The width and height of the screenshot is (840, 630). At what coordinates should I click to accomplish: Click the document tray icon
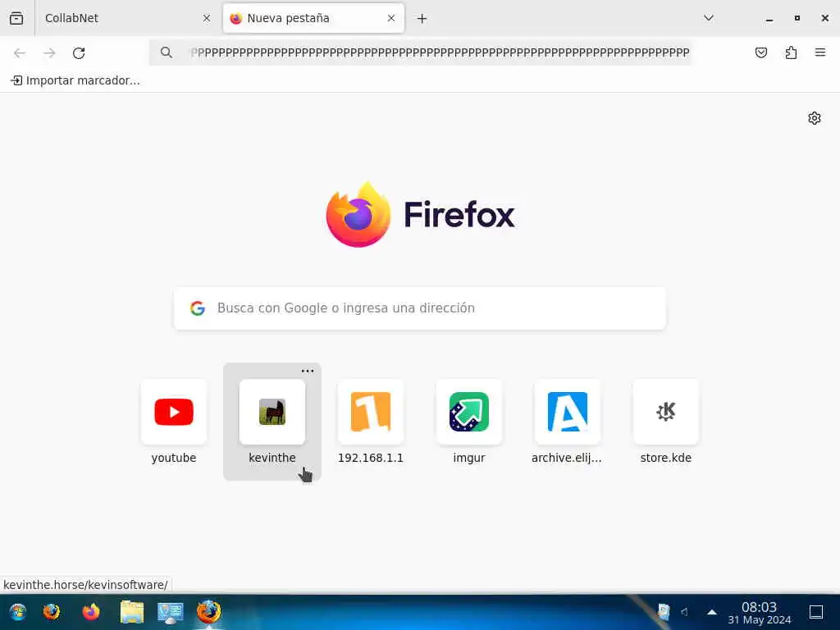[x=663, y=612]
